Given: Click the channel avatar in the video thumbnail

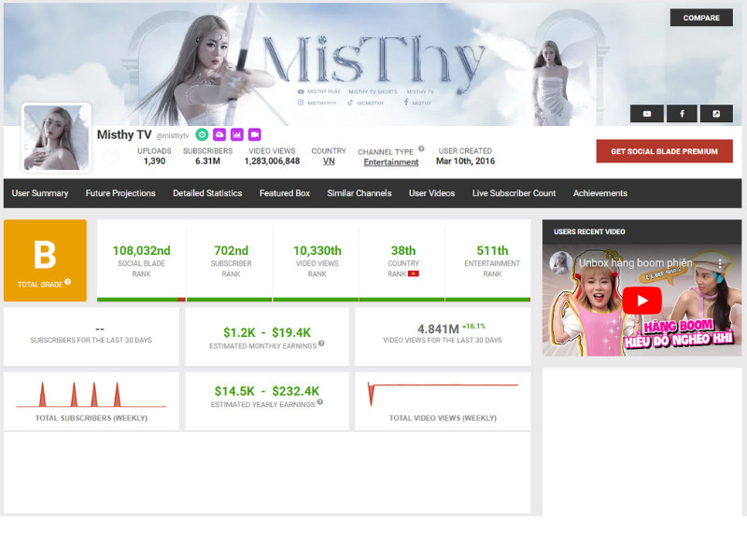Looking at the screenshot, I should (560, 262).
